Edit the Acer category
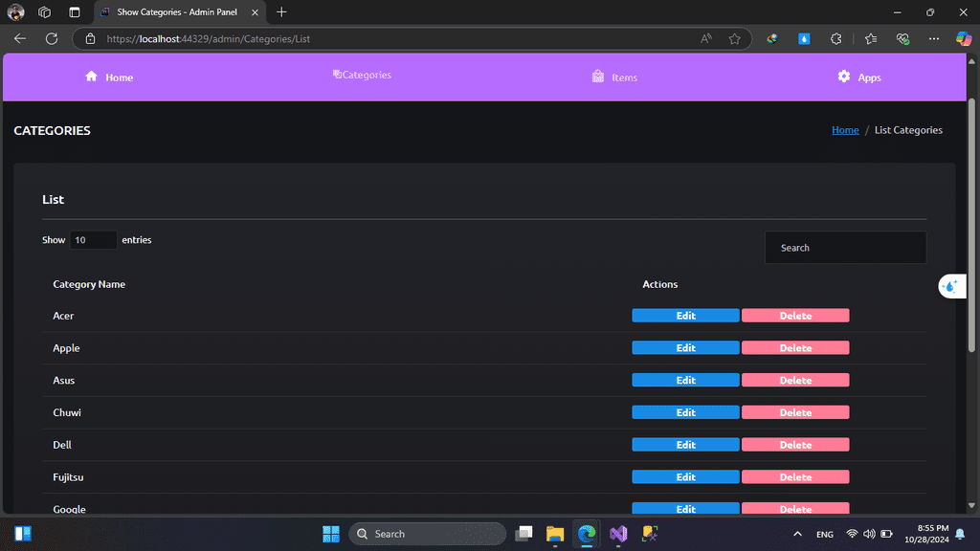 pyautogui.click(x=685, y=316)
